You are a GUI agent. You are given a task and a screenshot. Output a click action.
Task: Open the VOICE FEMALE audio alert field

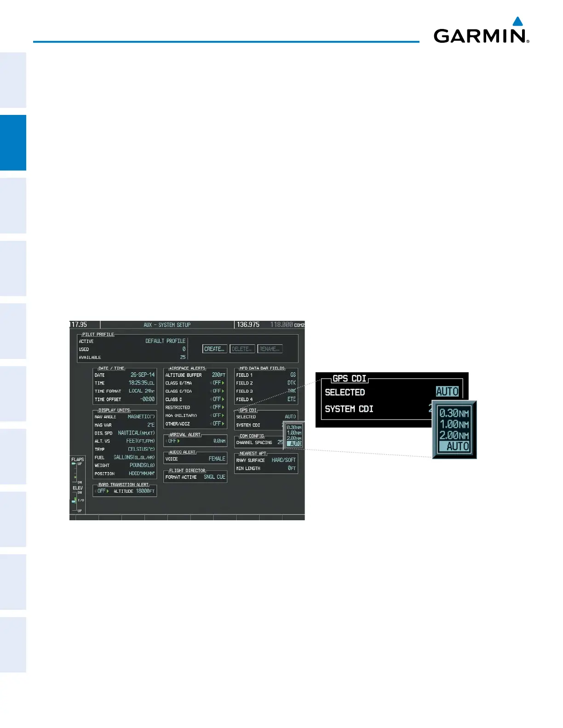click(217, 459)
